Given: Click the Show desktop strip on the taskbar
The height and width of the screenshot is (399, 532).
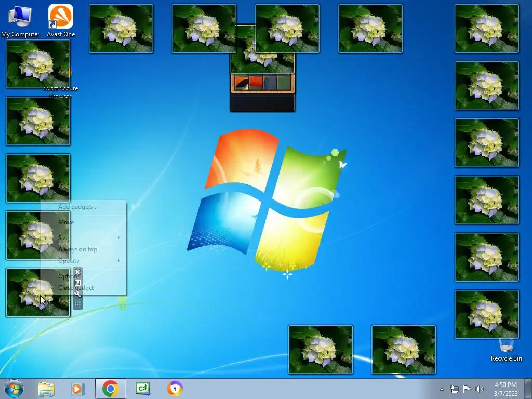Looking at the screenshot, I should (x=528, y=389).
